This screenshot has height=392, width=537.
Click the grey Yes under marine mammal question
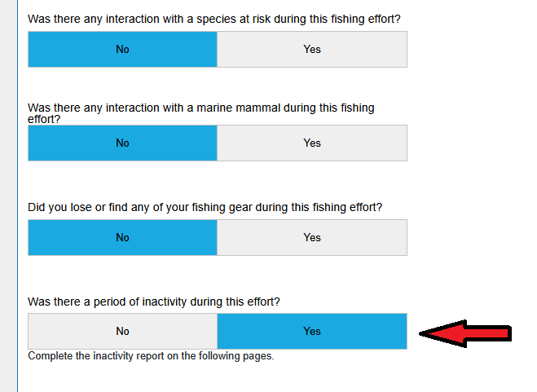click(x=312, y=143)
